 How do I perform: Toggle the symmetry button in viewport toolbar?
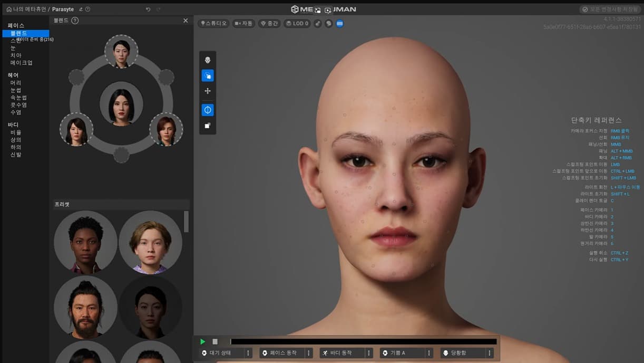pyautogui.click(x=208, y=110)
